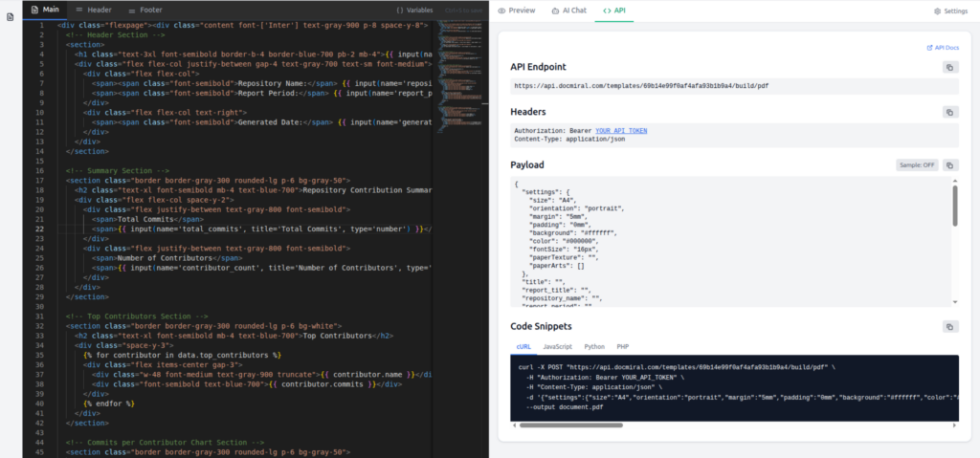Click line number 22 in the editor
Screen dimensions: 980x458
click(39, 229)
